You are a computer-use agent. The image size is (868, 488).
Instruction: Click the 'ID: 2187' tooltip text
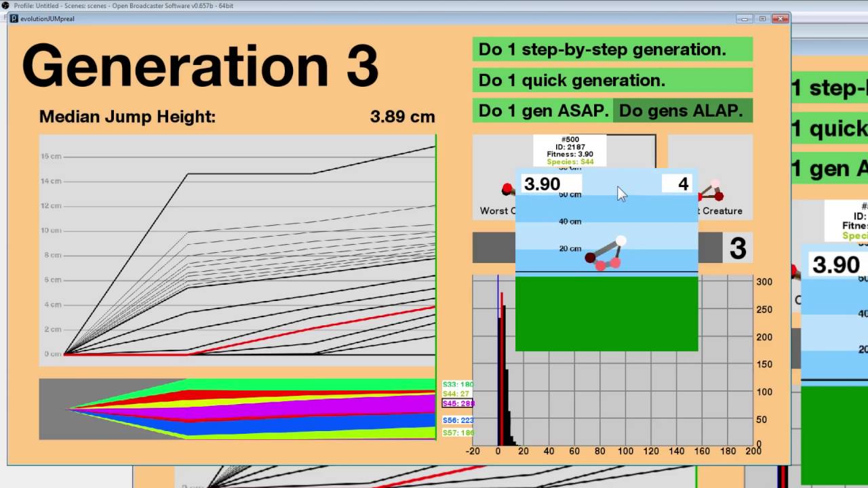pos(570,147)
